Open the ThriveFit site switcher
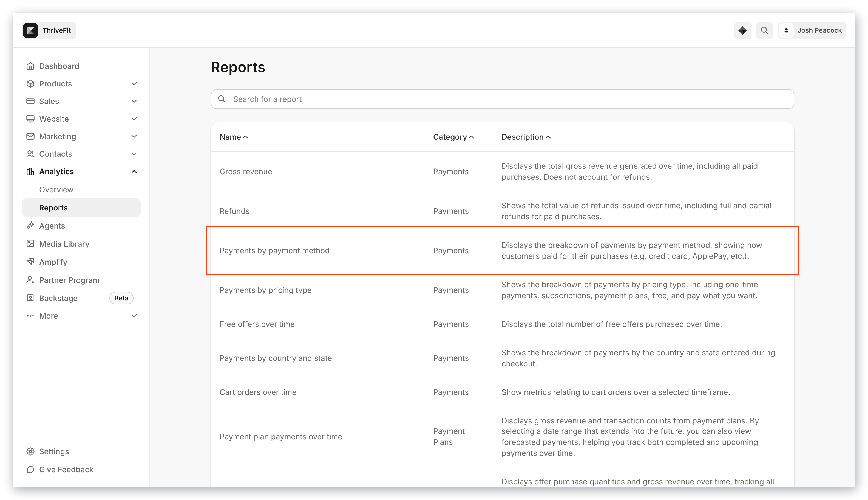The image size is (868, 500). click(49, 30)
